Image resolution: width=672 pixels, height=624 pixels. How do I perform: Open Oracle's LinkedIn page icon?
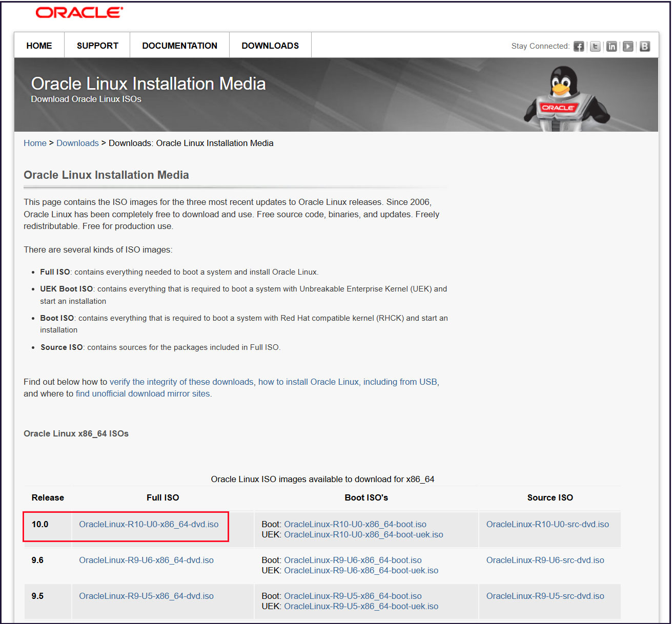click(612, 46)
